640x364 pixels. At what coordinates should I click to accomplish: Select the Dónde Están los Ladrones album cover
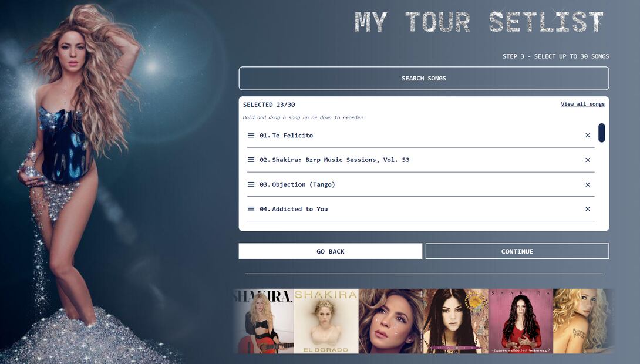[520, 321]
